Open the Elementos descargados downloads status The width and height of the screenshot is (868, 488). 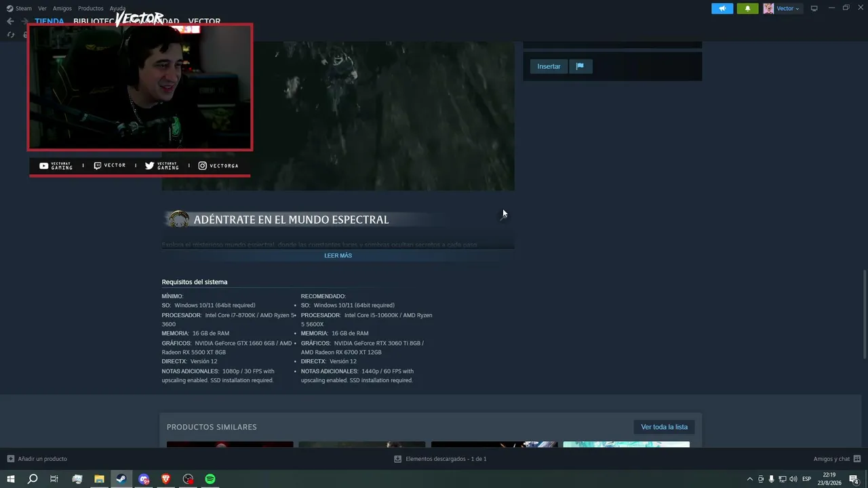pyautogui.click(x=440, y=459)
